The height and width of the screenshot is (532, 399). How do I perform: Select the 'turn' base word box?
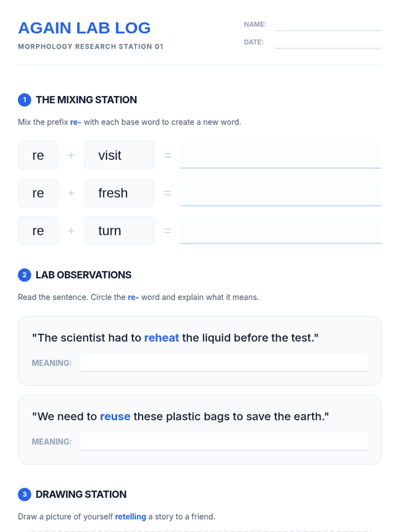[x=119, y=231]
